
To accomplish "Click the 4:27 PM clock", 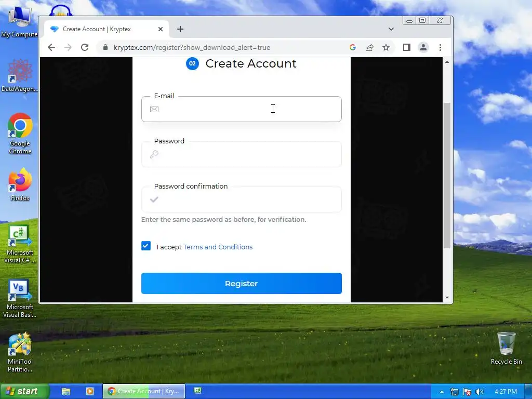I will pyautogui.click(x=506, y=392).
